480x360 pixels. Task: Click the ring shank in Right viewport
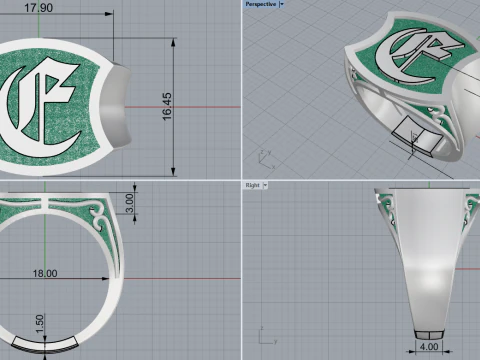429,263
